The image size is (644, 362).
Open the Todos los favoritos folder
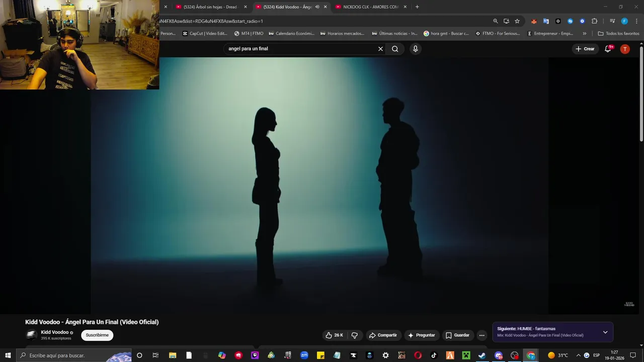(x=618, y=34)
